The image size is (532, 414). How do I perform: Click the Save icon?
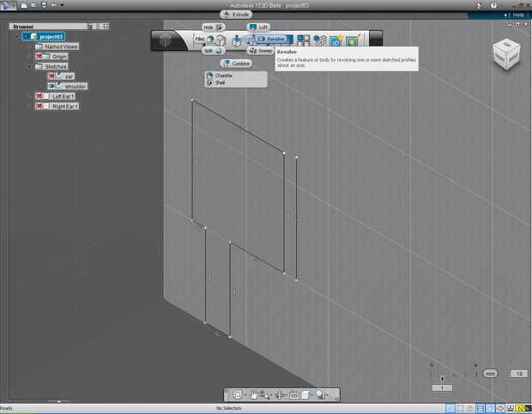(44, 5)
